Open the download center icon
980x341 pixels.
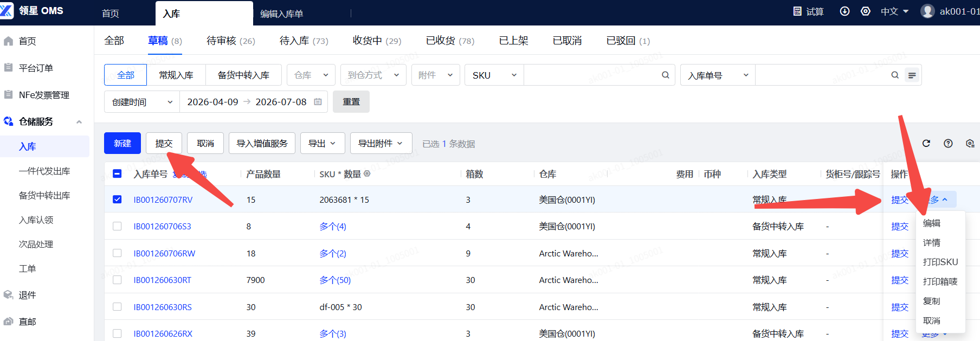tap(844, 11)
